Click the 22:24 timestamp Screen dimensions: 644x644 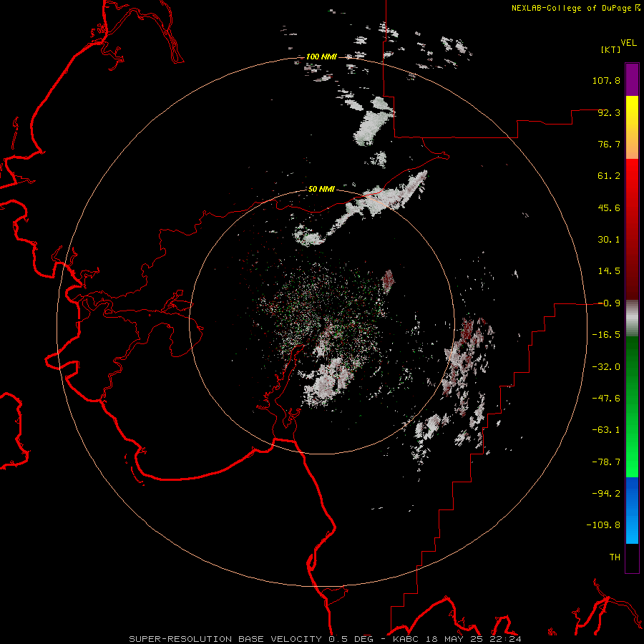507,639
